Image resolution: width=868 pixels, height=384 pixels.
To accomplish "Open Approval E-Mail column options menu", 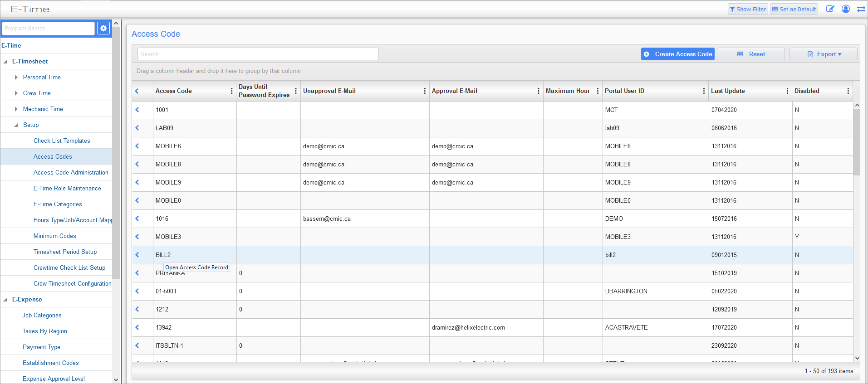I will (539, 91).
